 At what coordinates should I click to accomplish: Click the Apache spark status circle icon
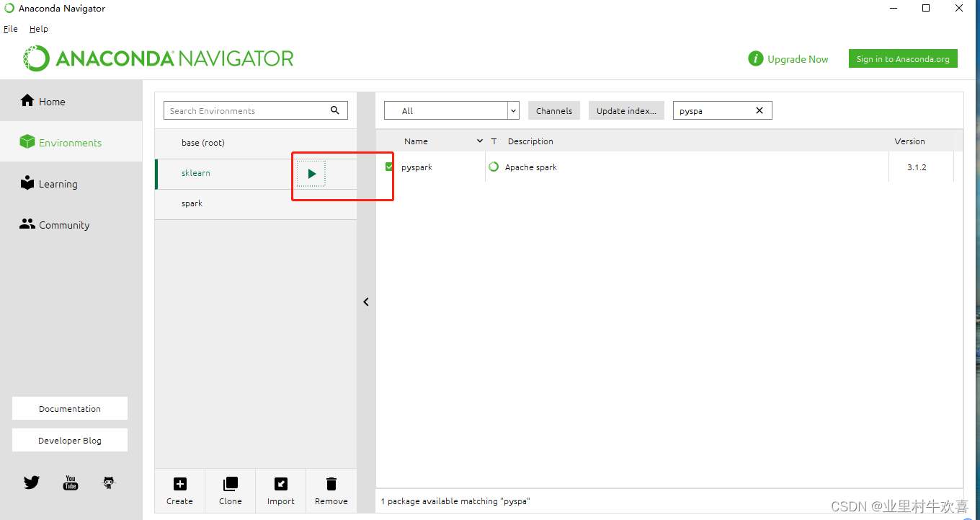click(x=494, y=167)
